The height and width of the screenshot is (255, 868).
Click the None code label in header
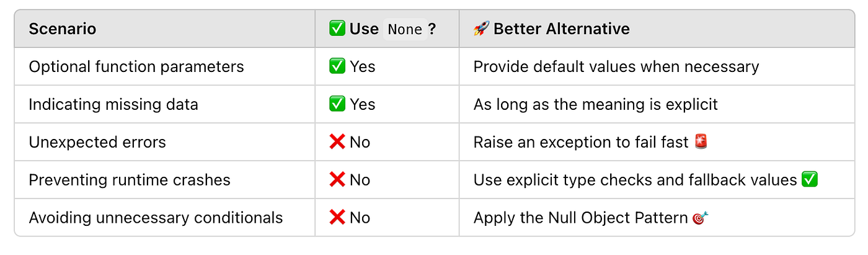[405, 29]
